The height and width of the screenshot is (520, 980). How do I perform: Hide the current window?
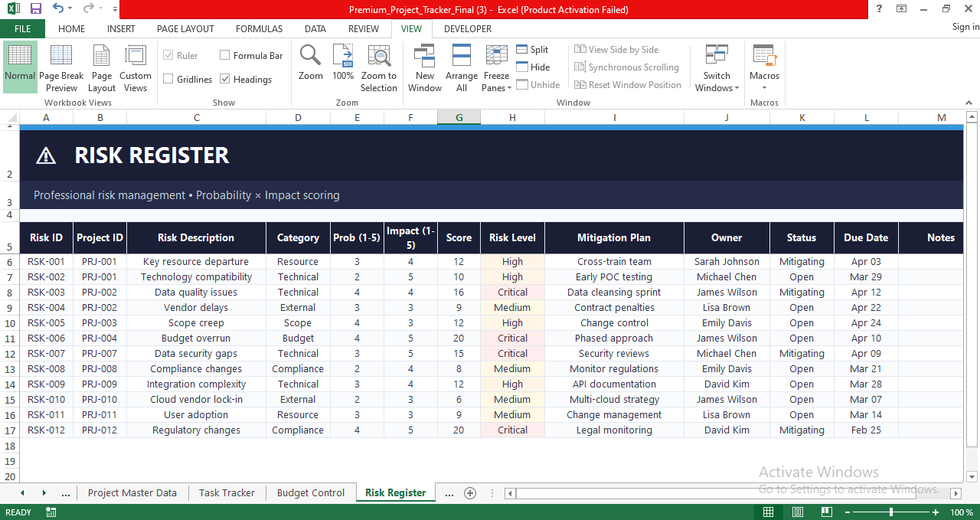[x=533, y=67]
